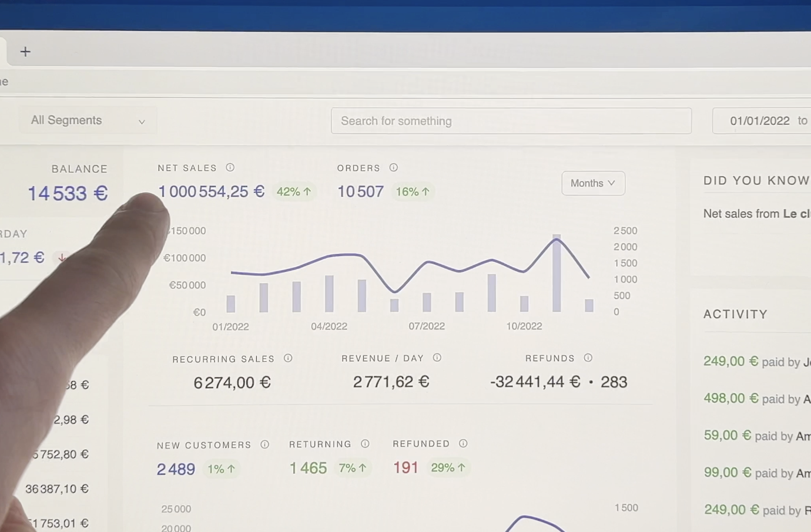
Task: Expand the Months period dropdown
Action: [x=593, y=183]
